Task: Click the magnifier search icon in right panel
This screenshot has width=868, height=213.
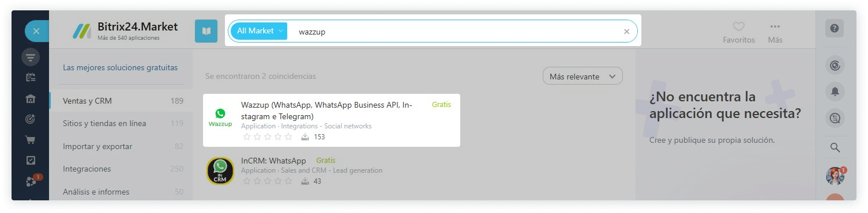Action: pos(835,147)
